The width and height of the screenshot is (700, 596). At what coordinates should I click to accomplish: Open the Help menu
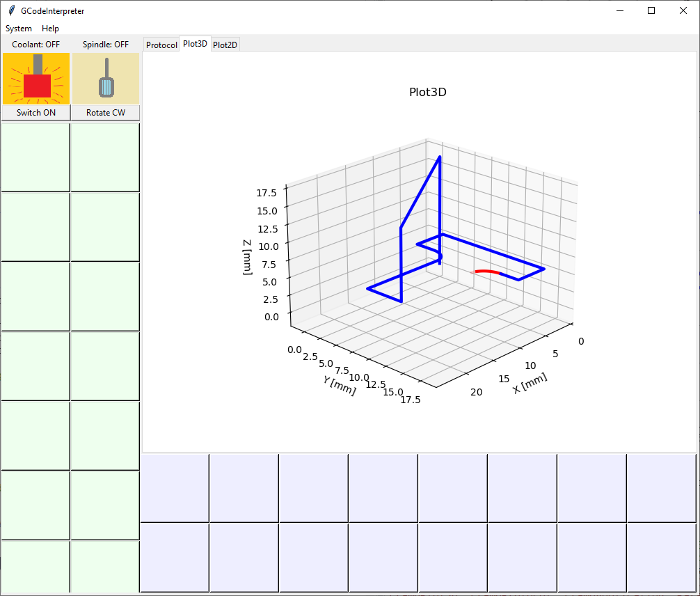click(x=50, y=29)
